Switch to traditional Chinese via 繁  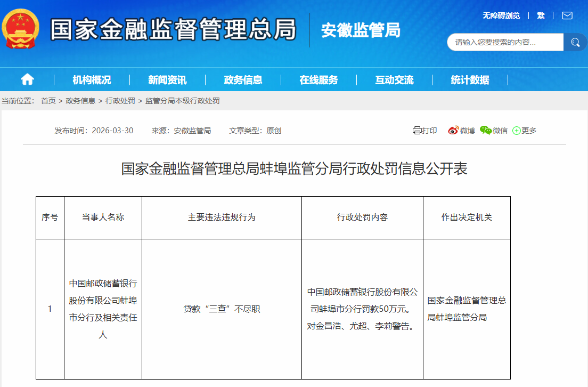pyautogui.click(x=541, y=15)
